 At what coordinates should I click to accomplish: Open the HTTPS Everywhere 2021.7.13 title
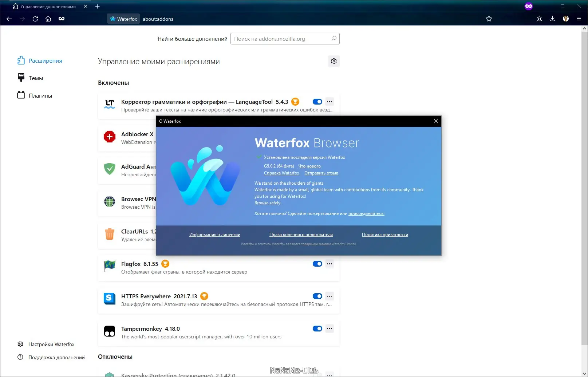pos(159,296)
